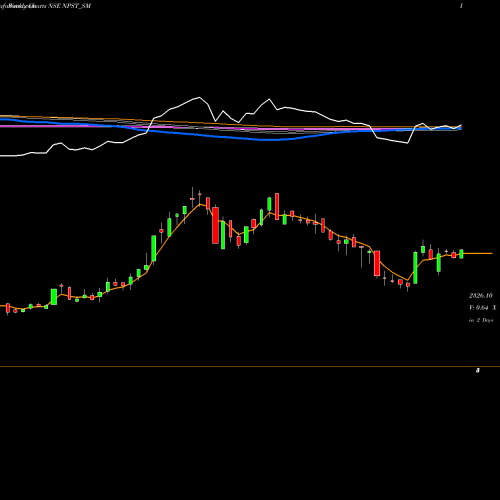The height and width of the screenshot is (500, 500).
Task: Click the V: 0.64 X volume label
Action: coord(482,308)
